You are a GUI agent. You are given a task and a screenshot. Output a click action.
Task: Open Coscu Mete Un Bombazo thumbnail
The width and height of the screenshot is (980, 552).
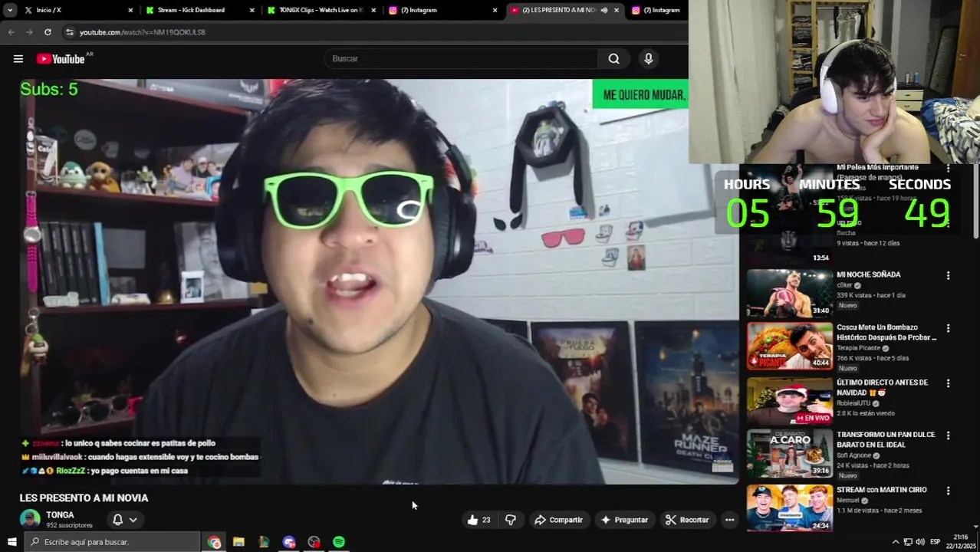pyautogui.click(x=789, y=346)
